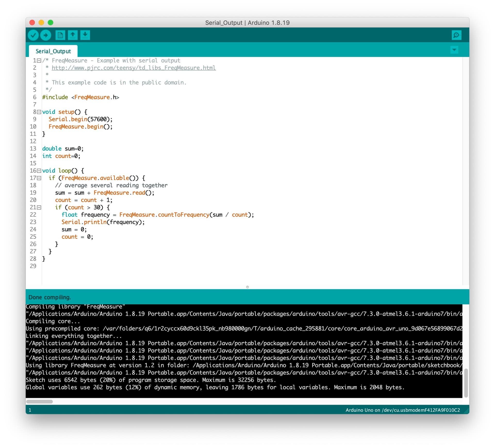This screenshot has width=495, height=448.
Task: Click the Arduino Uno board port status text
Action: click(x=402, y=410)
